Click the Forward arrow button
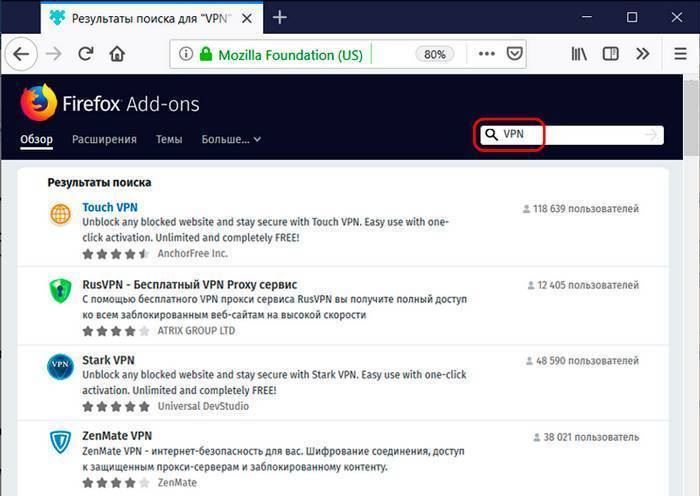The width and height of the screenshot is (700, 496). click(54, 54)
